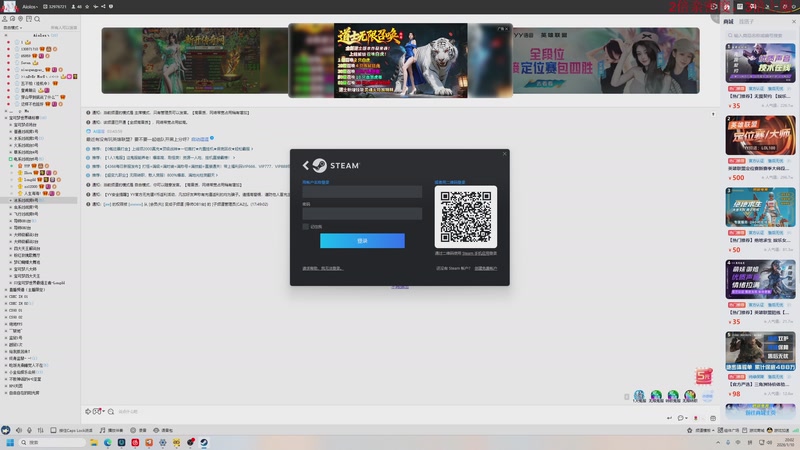Click the calendar icon in sidebar toolbar
This screenshot has height=450, width=800.
coord(29,19)
